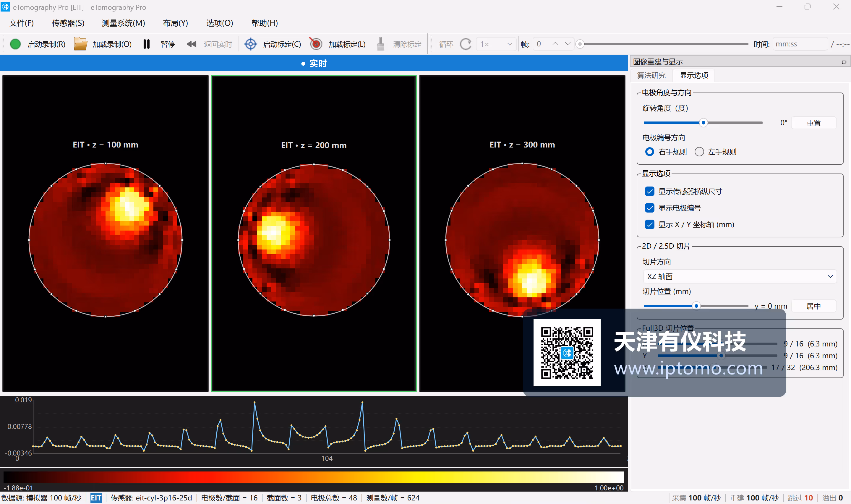851x504 pixels.
Task: Click the 溢出 0 overflow indicator
Action: click(x=832, y=498)
